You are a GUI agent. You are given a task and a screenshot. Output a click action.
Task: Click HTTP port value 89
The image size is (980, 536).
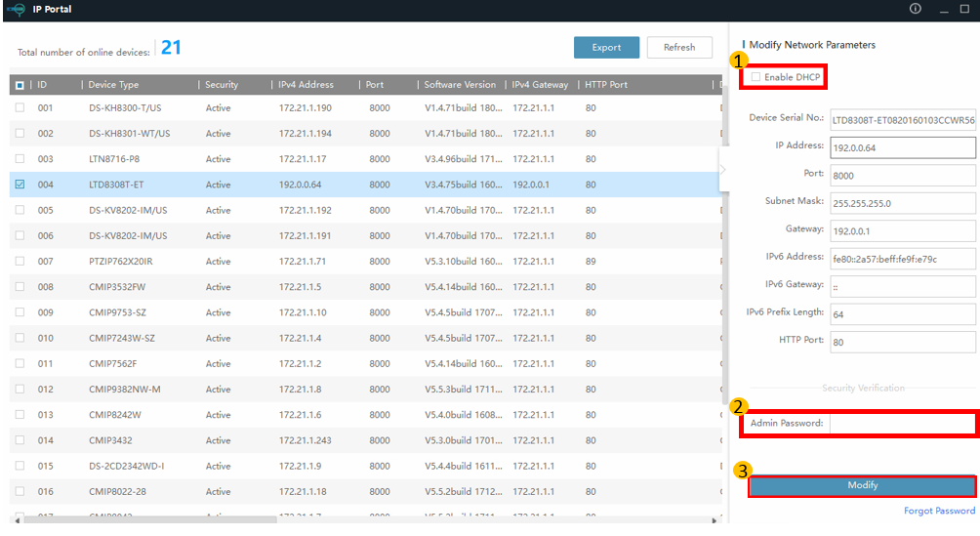click(x=591, y=262)
